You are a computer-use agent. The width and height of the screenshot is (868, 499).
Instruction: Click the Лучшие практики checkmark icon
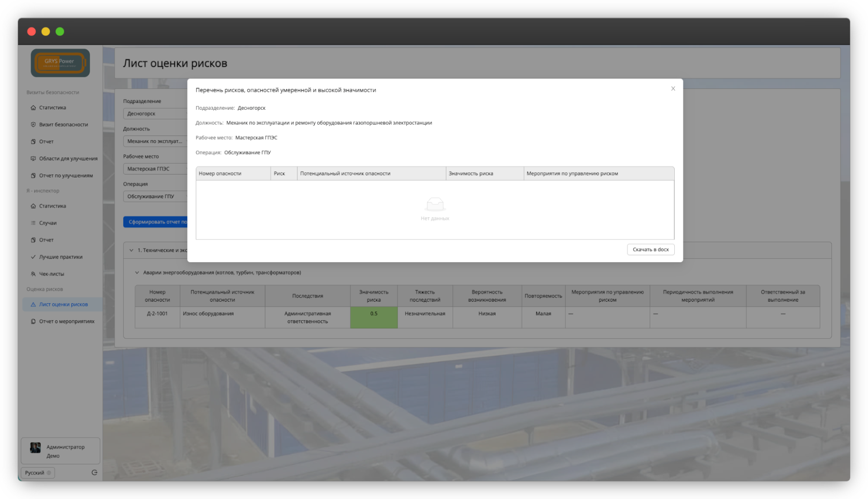(33, 257)
